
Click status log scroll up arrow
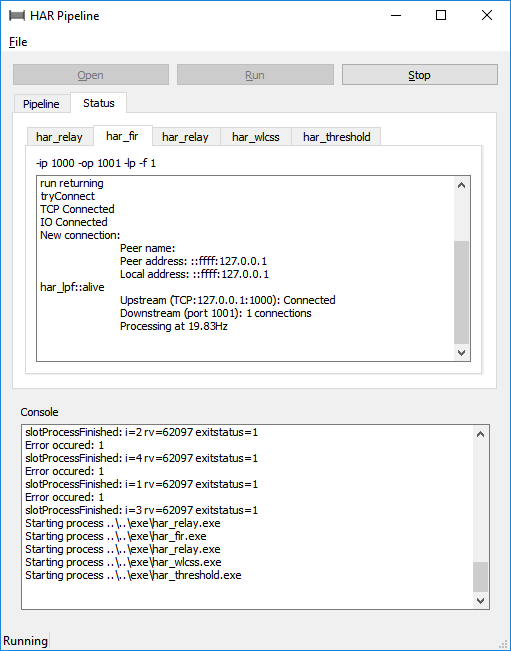pyautogui.click(x=461, y=186)
